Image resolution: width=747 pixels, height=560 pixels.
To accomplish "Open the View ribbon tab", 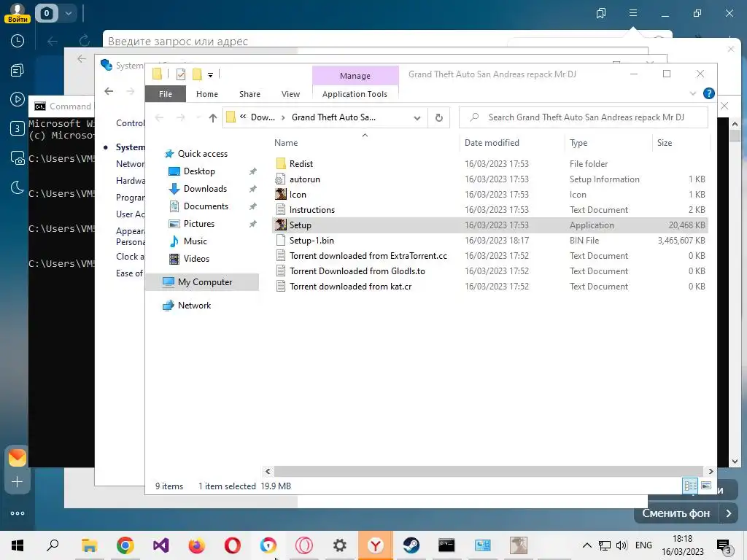I will (x=290, y=94).
